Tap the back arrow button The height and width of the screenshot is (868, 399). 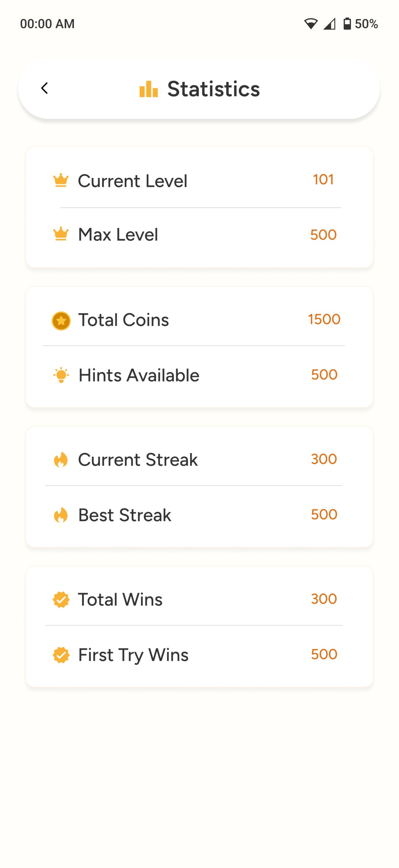pos(44,88)
